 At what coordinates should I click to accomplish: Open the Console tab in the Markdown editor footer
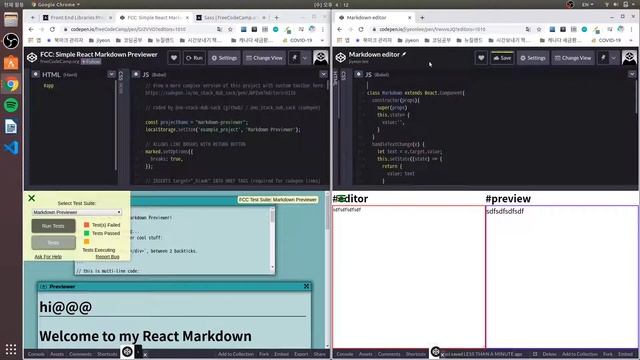(x=345, y=354)
